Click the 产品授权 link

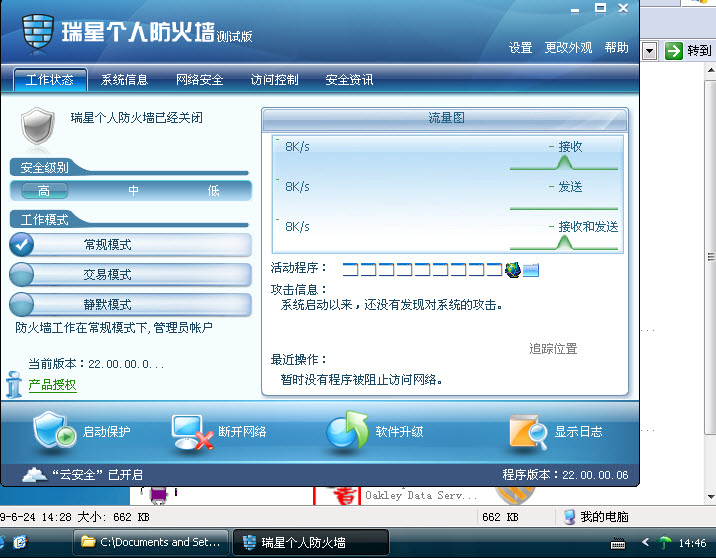[x=52, y=385]
